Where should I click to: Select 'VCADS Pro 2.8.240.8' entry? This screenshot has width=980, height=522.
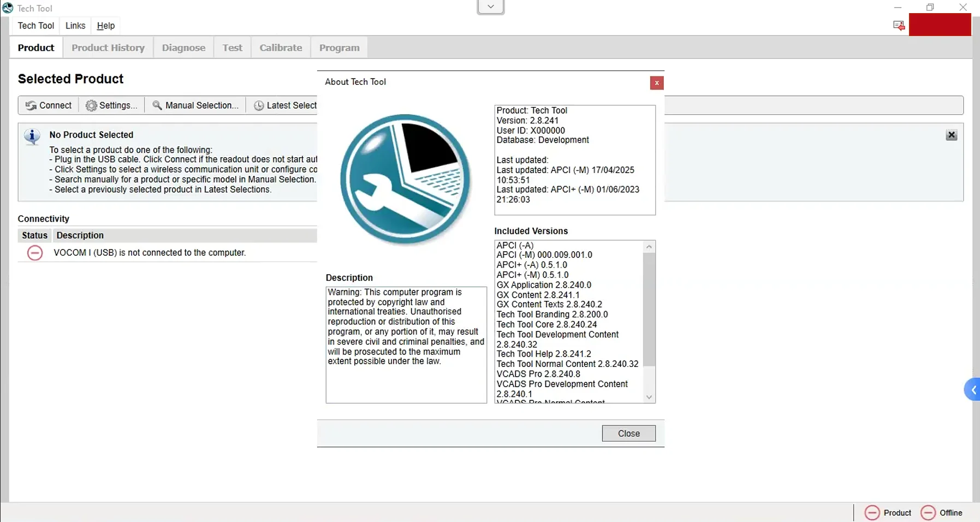(538, 374)
